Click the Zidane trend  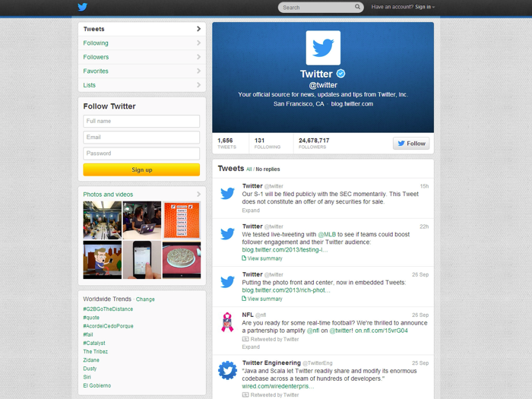[91, 360]
